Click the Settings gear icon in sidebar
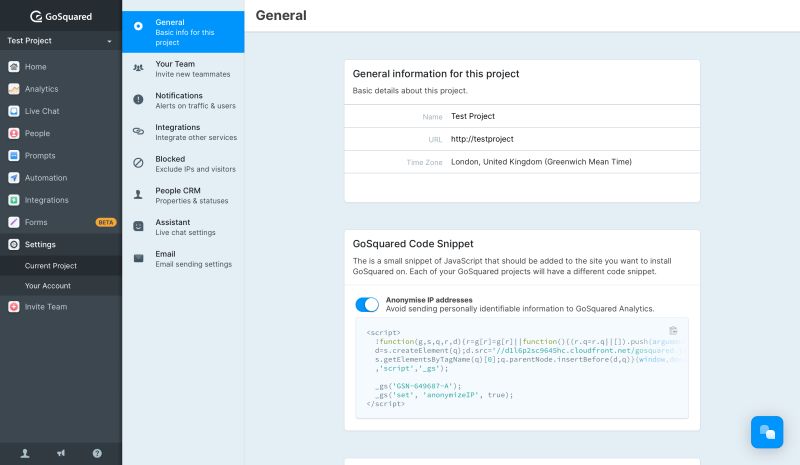800x465 pixels. coord(14,244)
